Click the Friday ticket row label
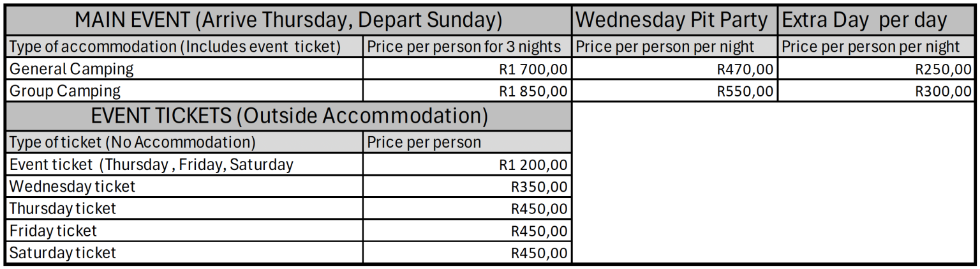The width and height of the screenshot is (980, 269). [x=53, y=230]
